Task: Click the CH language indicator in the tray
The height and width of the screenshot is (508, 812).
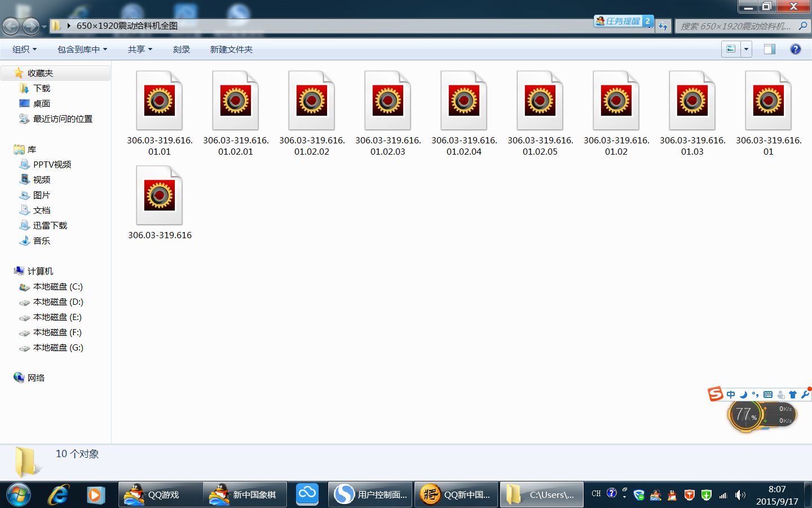Action: click(596, 494)
